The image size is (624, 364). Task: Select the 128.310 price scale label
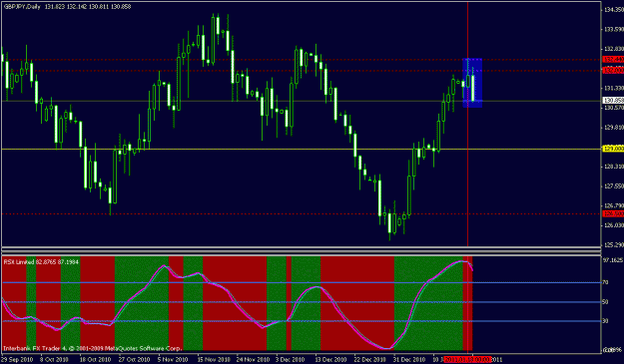(613, 167)
